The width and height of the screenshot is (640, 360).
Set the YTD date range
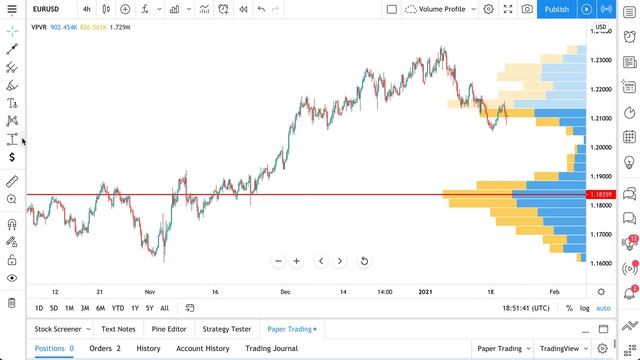(118, 308)
